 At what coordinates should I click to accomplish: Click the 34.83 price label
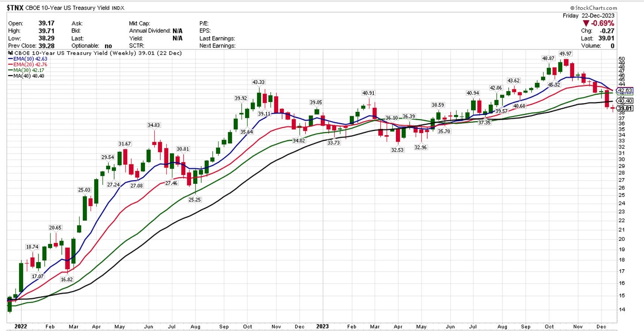[154, 125]
